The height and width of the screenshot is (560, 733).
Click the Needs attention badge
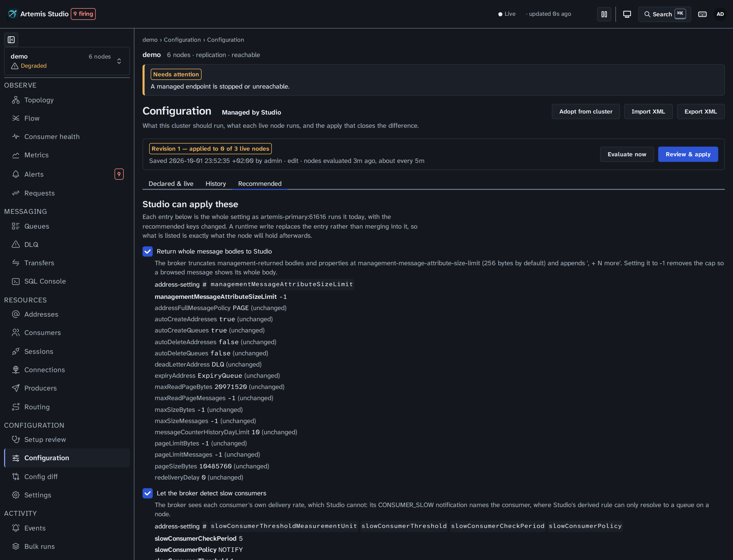(x=176, y=74)
